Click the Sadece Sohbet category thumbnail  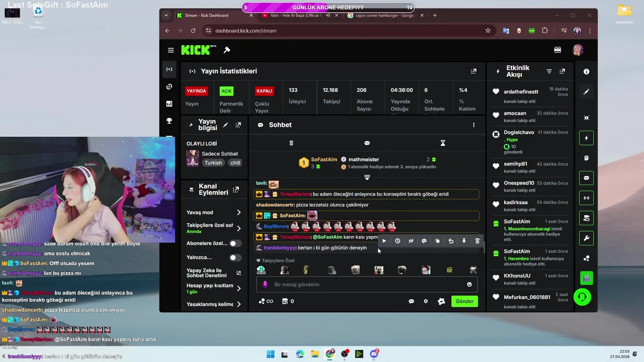click(193, 158)
